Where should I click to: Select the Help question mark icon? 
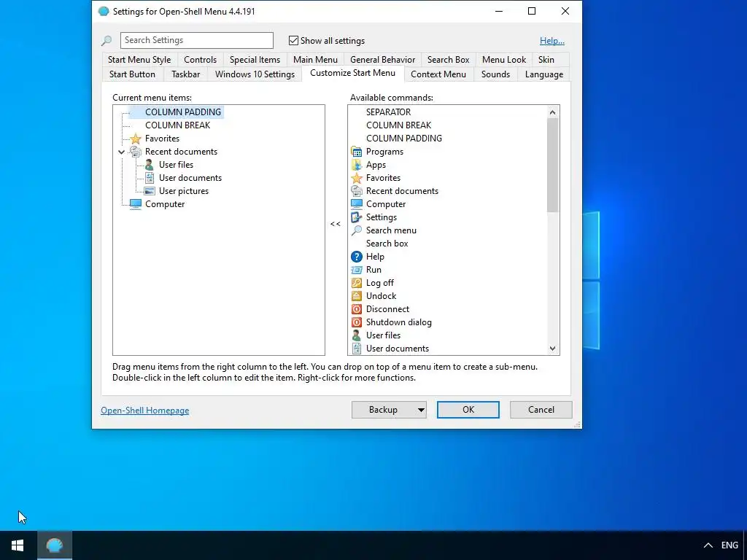(x=356, y=257)
